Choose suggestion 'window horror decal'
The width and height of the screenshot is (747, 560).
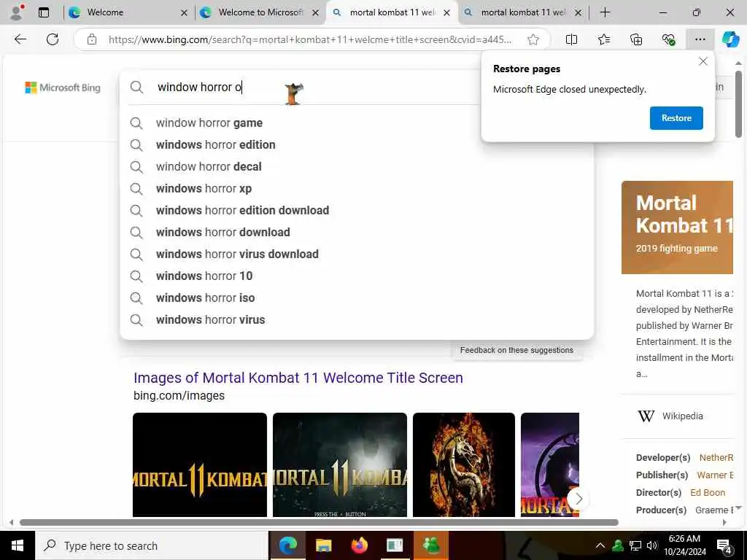click(x=356, y=167)
